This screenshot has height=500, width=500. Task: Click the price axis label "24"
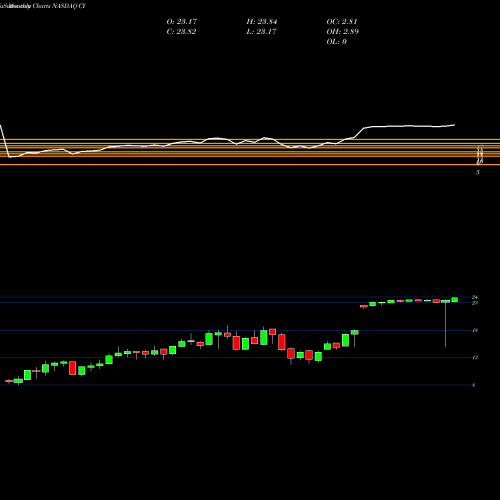point(475,297)
